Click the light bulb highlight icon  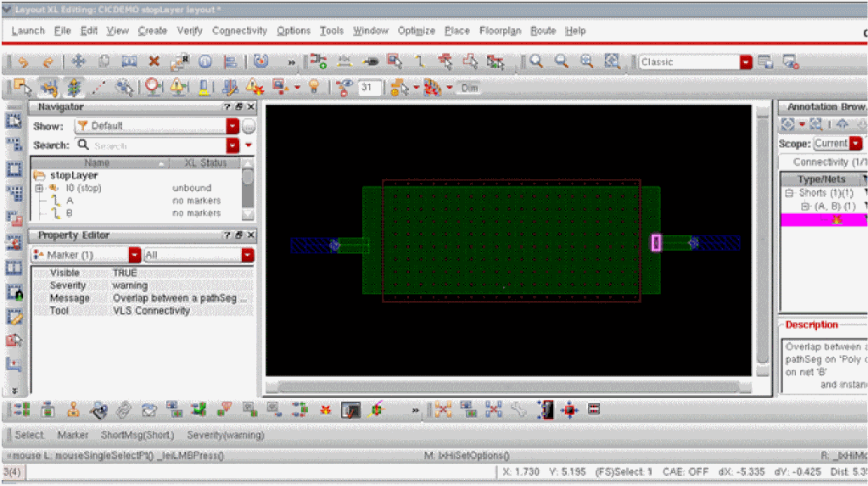(x=314, y=87)
